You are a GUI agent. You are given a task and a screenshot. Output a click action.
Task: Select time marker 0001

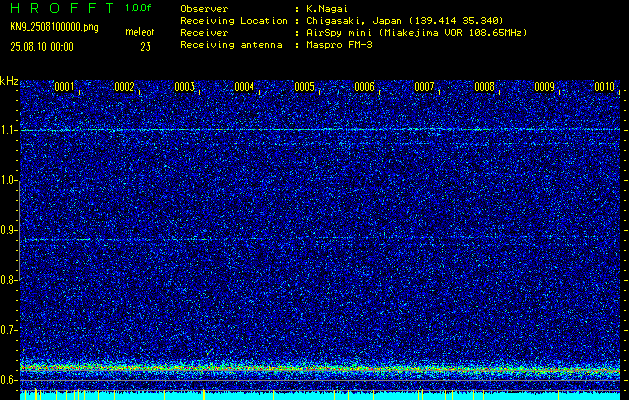coord(64,87)
